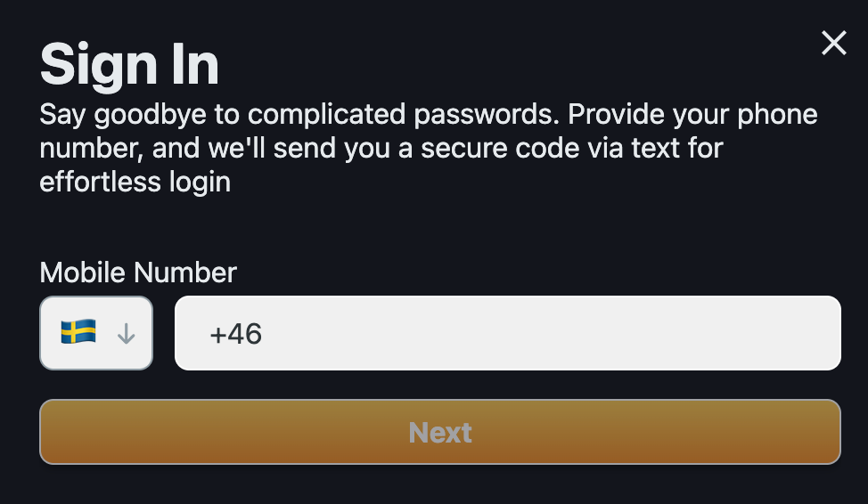Select the blue and yellow flag emoji
868x504 pixels.
click(x=78, y=332)
